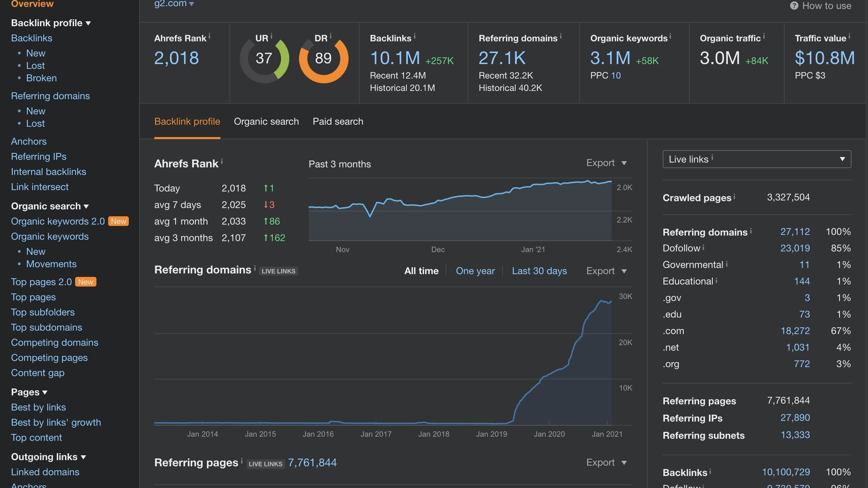Select the Last 30 days time filter

(539, 270)
